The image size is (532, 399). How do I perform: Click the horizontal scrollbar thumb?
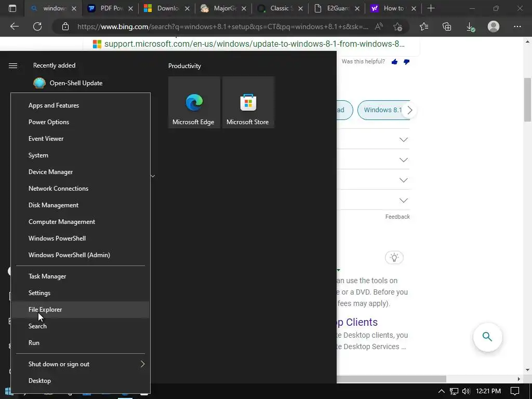(x=391, y=379)
